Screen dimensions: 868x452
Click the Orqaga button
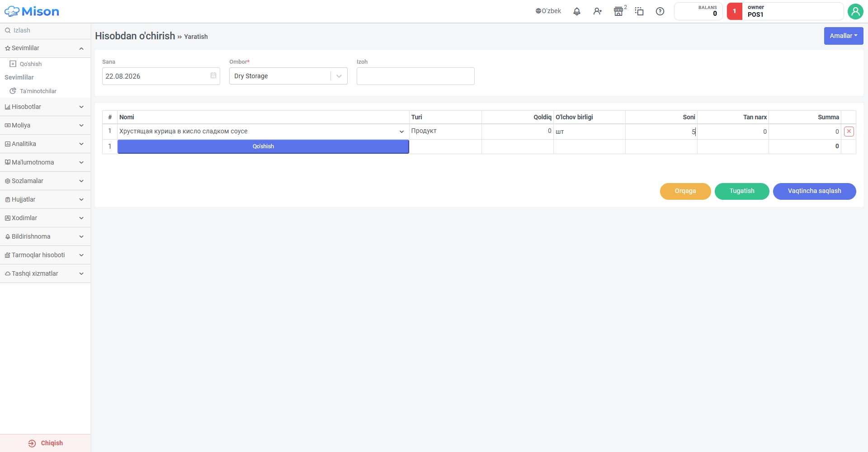click(685, 191)
